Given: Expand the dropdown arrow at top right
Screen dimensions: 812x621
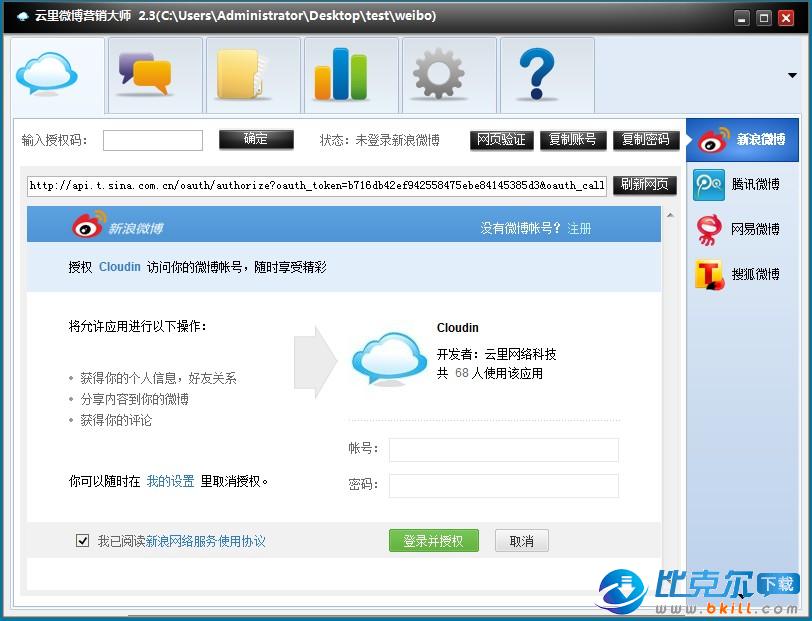Looking at the screenshot, I should pyautogui.click(x=792, y=76).
